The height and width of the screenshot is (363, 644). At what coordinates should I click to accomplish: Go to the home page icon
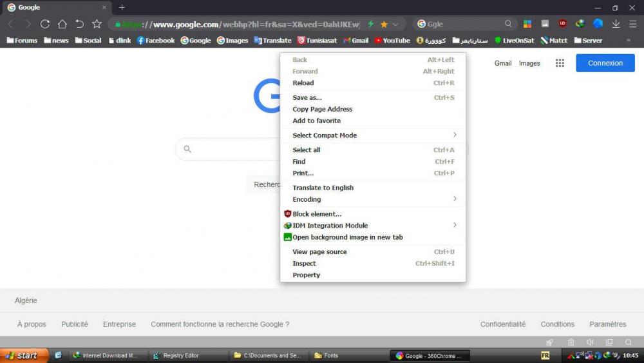[62, 25]
